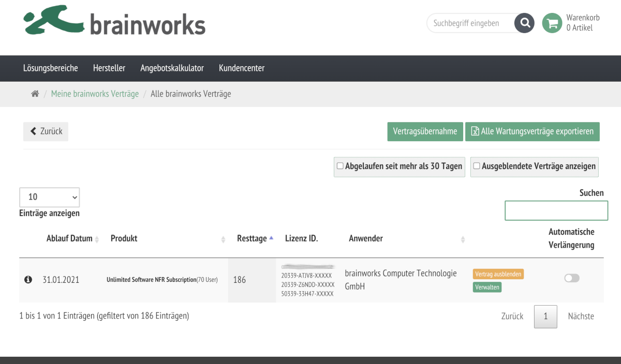The height and width of the screenshot is (364, 621).
Task: Toggle Automatische Verlängerung switch
Action: pos(572,278)
